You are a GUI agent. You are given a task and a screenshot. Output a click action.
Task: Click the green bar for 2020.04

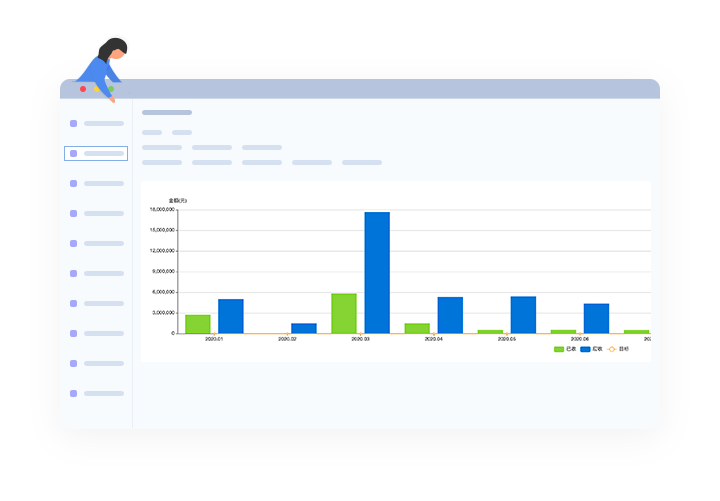(417, 328)
